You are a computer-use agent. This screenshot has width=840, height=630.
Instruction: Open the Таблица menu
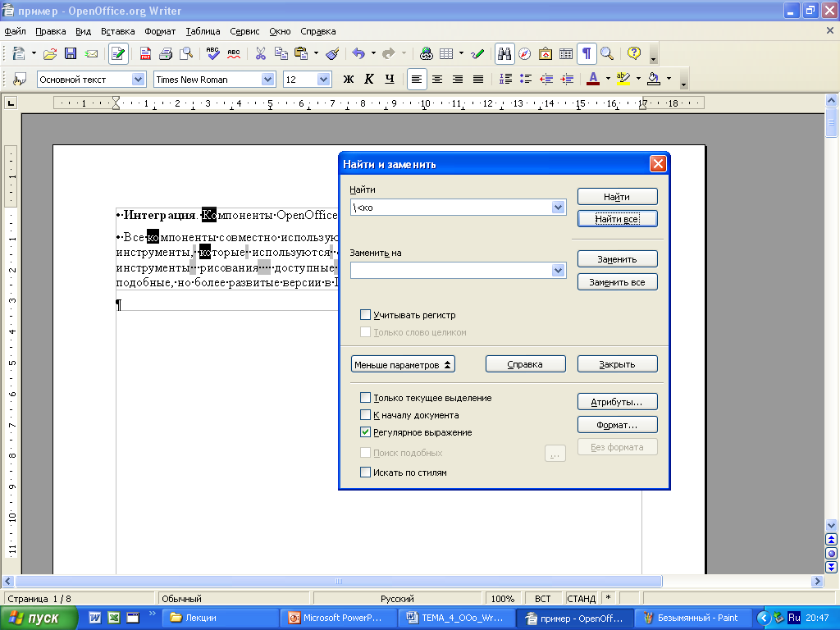pyautogui.click(x=203, y=32)
